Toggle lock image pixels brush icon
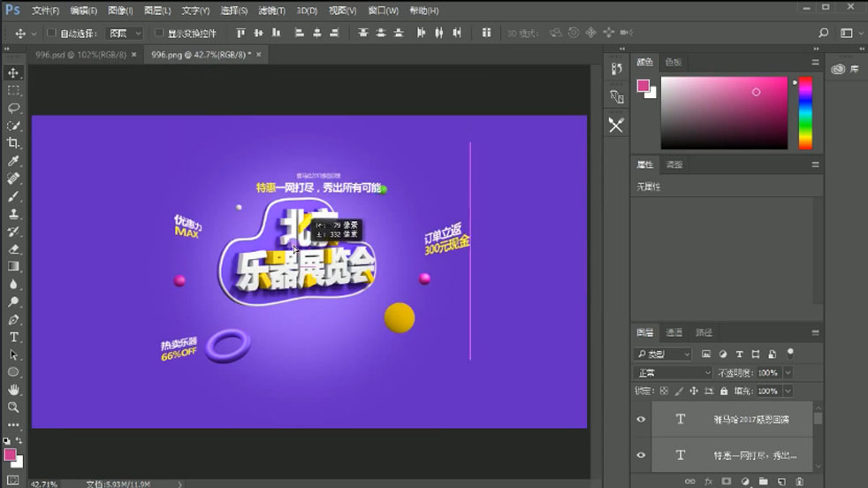Viewport: 868px width, 488px height. 679,391
